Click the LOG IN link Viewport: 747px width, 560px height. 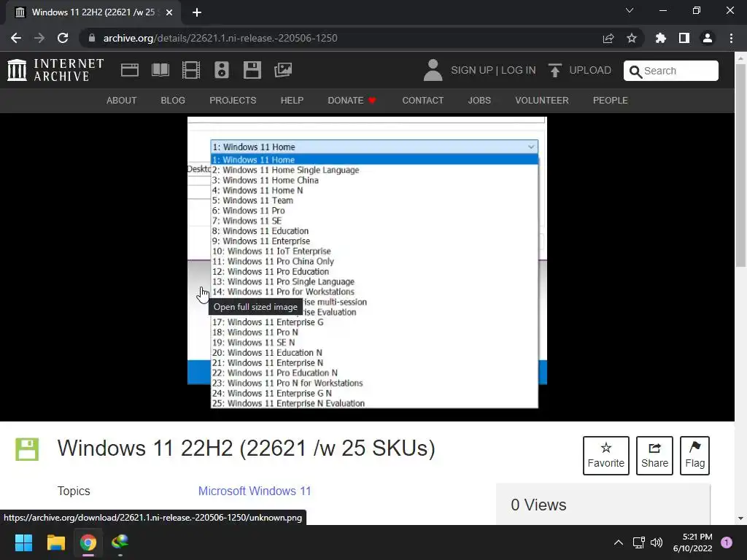(519, 71)
